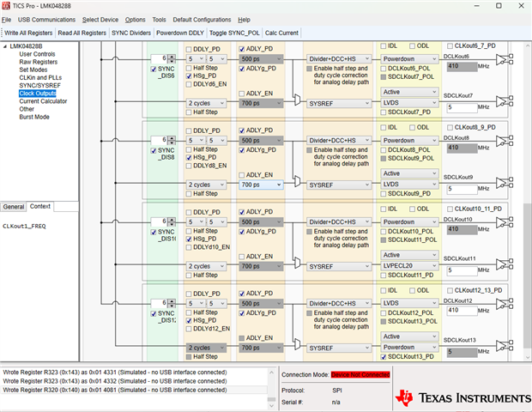Open the Current Calculator page
The width and height of the screenshot is (532, 412).
point(43,101)
